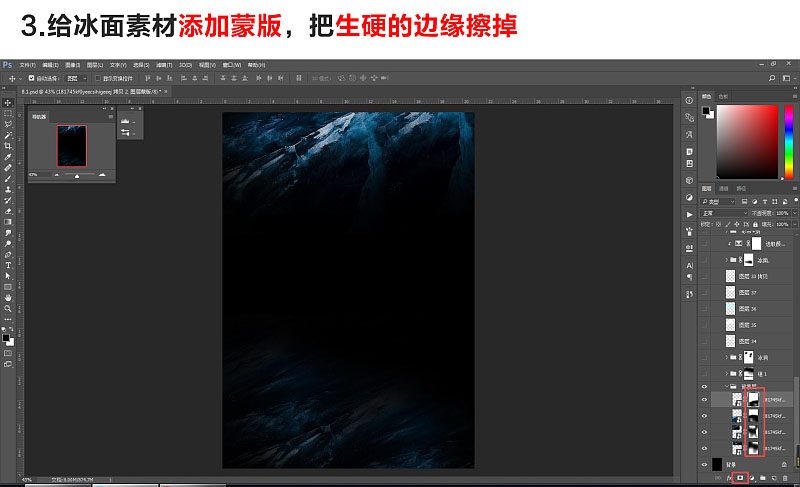Screen dimensions: 800x487
Task: Select the Eraser tool
Action: [x=8, y=211]
